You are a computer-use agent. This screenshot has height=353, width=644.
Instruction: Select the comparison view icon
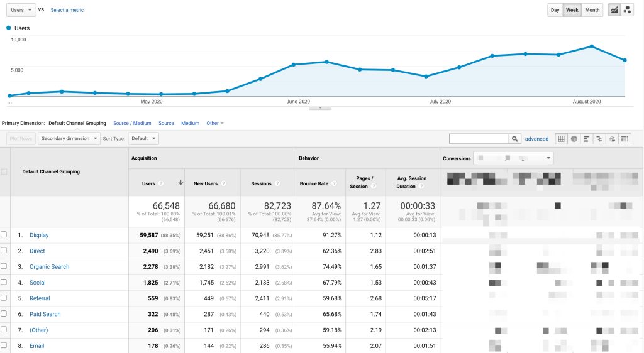599,139
